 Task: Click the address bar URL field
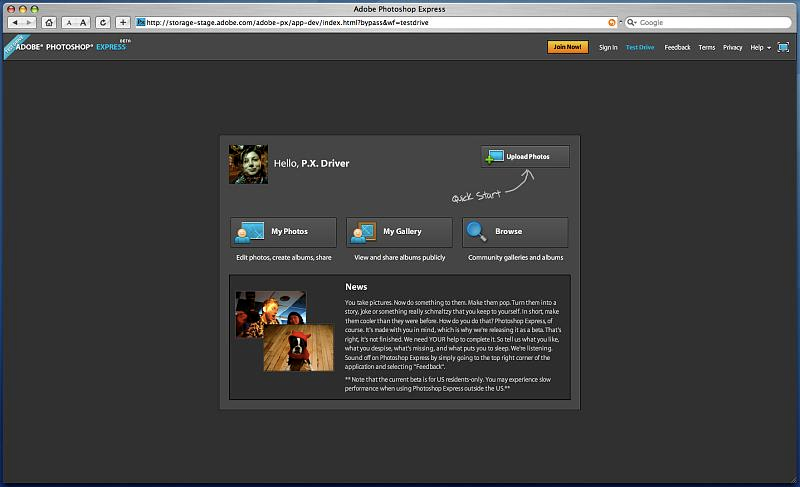pyautogui.click(x=377, y=22)
